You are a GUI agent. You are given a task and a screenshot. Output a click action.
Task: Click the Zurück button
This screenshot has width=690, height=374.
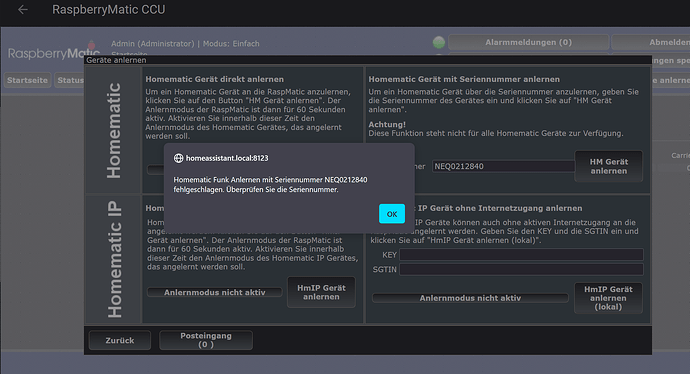pyautogui.click(x=120, y=341)
